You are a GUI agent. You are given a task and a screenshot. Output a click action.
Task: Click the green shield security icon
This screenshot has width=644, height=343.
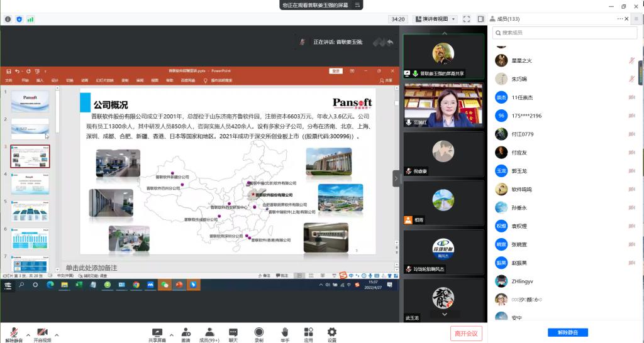(19, 19)
